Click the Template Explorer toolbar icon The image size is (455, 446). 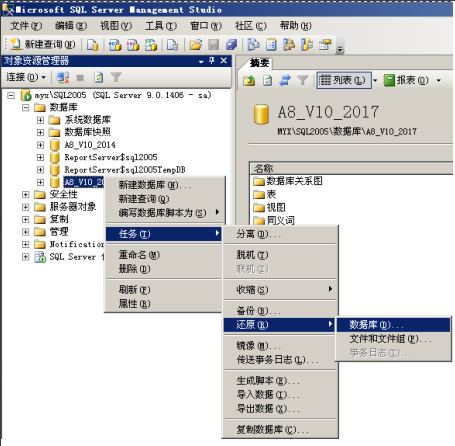point(307,45)
